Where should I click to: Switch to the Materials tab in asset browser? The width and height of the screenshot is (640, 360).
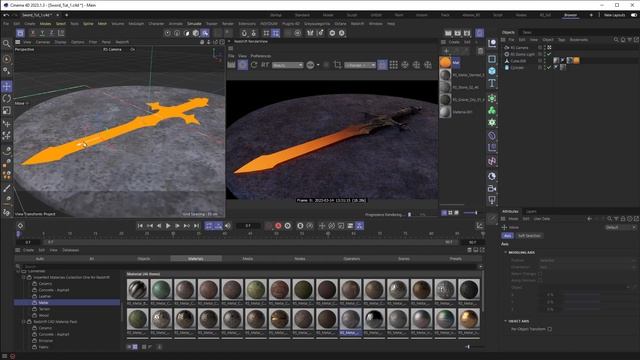196,258
